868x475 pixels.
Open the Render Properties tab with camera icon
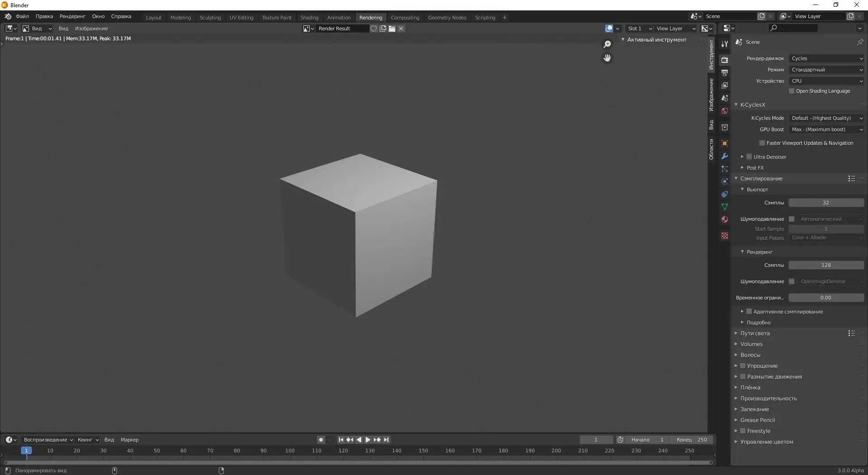click(x=725, y=60)
